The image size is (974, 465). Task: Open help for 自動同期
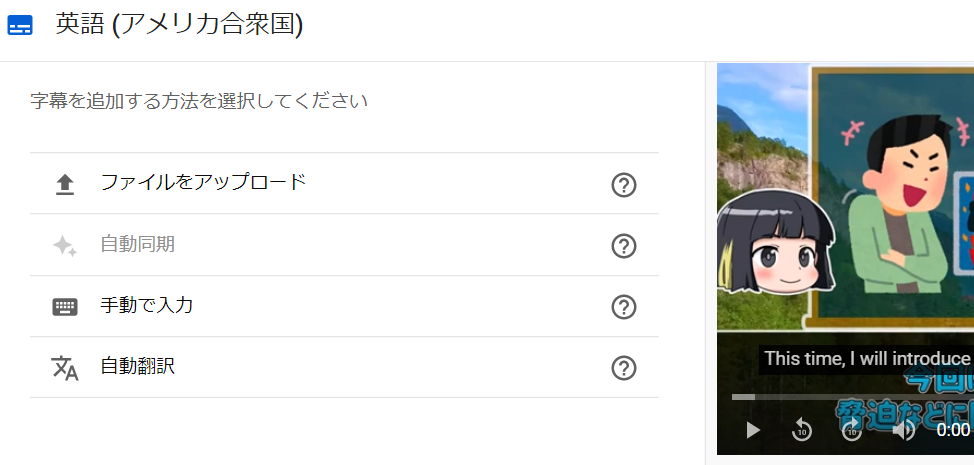coord(624,246)
